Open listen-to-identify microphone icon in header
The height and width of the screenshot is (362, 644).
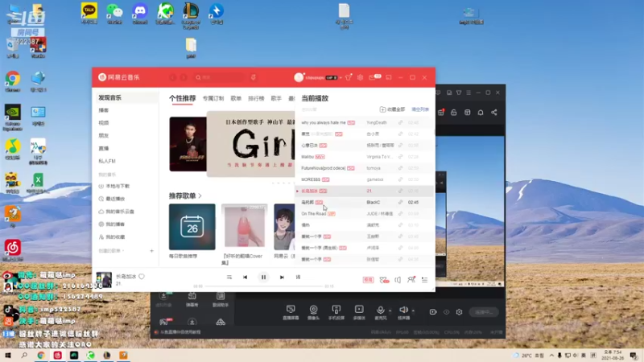[254, 77]
